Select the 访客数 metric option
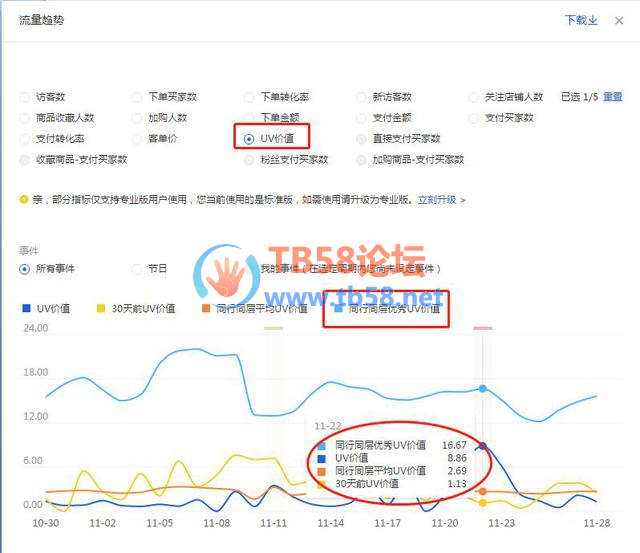Image resolution: width=640 pixels, height=553 pixels. pyautogui.click(x=25, y=97)
